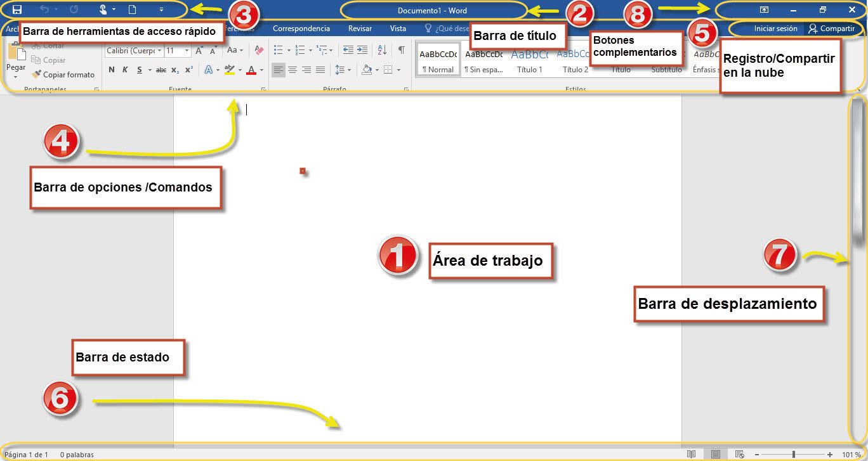Toggle the show paragraph marks icon
The width and height of the screenshot is (868, 461).
pos(400,48)
